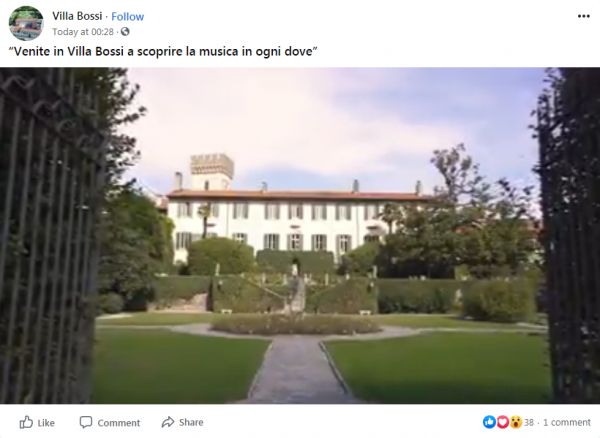This screenshot has width=600, height=438.
Task: Open the Today at 00:28 timestamp
Action: 83,32
